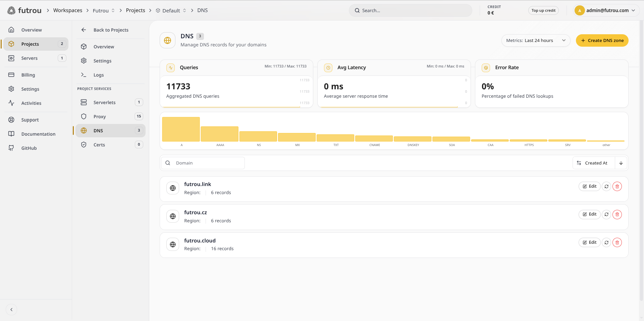644x321 pixels.
Task: Go Back to Projects
Action: (x=111, y=30)
